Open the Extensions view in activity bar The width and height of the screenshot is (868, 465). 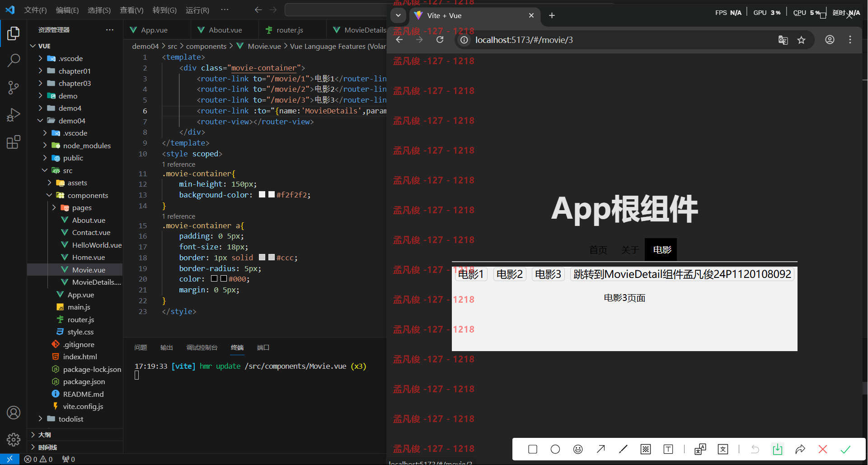pos(14,142)
